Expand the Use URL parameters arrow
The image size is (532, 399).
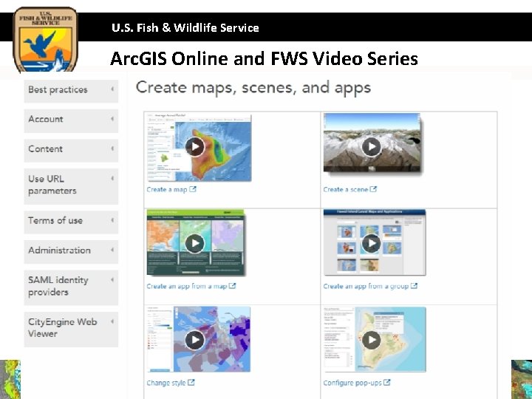pyautogui.click(x=112, y=179)
